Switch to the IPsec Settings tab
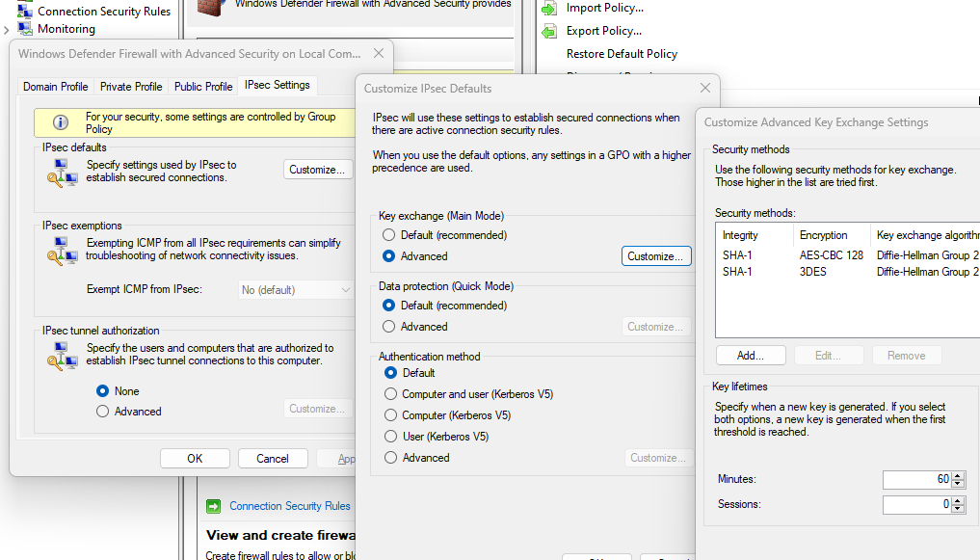This screenshot has width=980, height=560. click(x=278, y=85)
